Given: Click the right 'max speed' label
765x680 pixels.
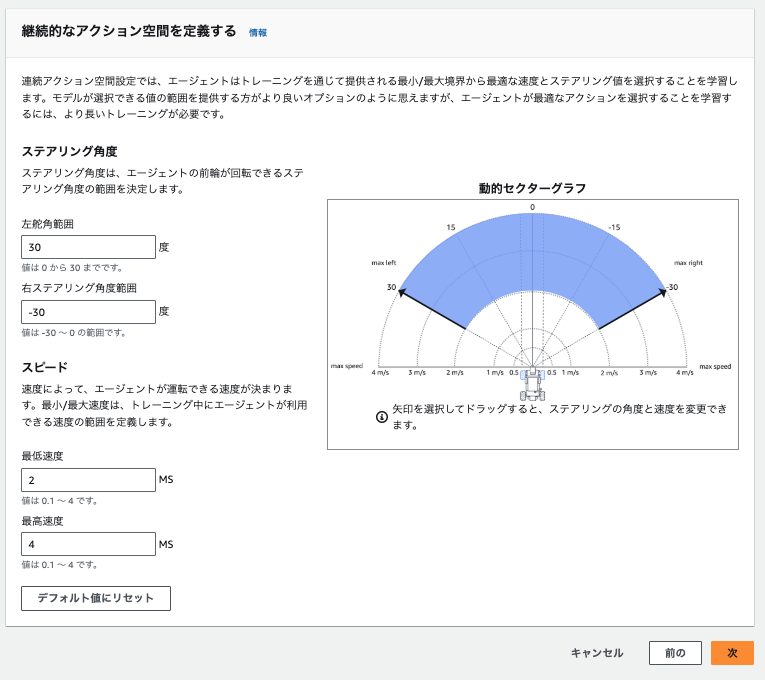Looking at the screenshot, I should point(715,366).
